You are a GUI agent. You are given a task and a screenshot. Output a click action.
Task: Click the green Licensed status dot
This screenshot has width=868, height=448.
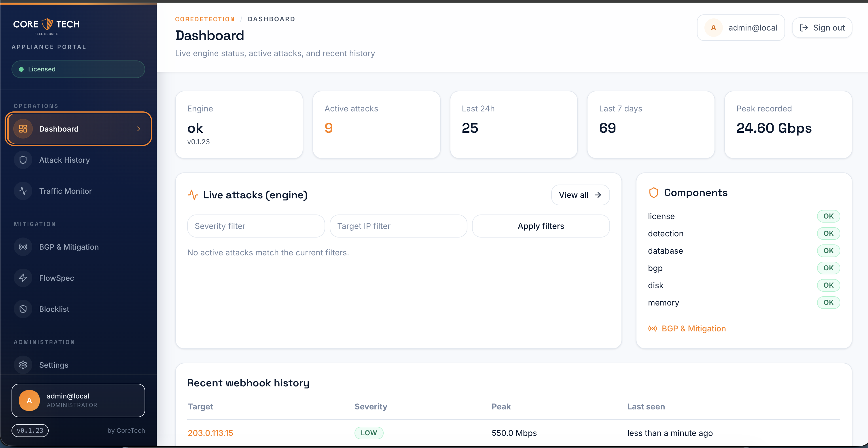click(x=21, y=69)
